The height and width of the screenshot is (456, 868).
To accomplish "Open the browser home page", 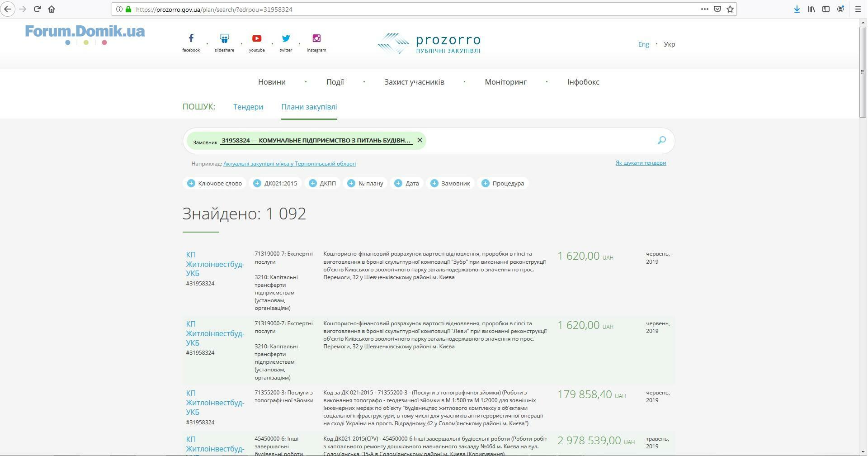I will 52,9.
